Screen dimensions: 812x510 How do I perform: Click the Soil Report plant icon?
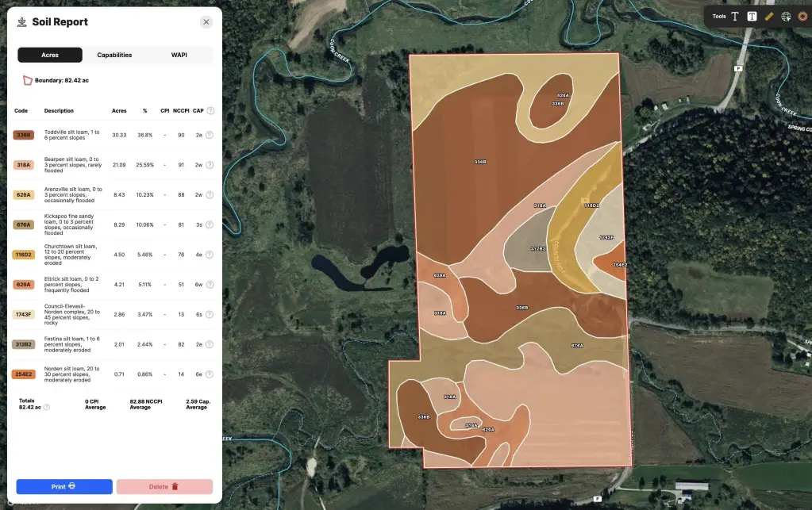coord(21,21)
